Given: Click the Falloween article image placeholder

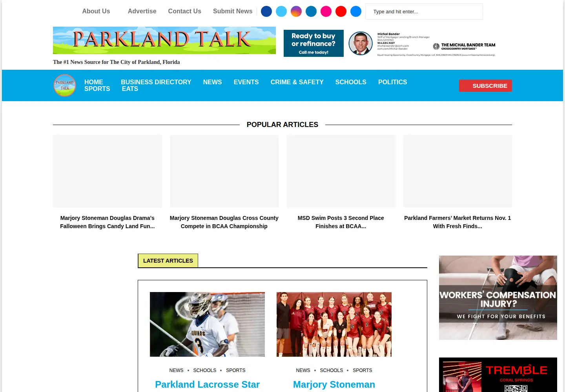Looking at the screenshot, I should pos(108,171).
